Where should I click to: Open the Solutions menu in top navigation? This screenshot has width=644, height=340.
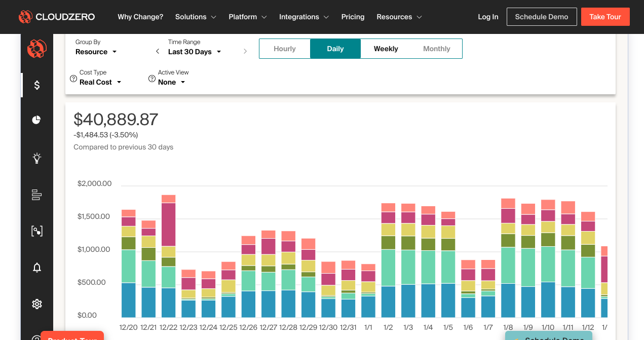point(196,17)
